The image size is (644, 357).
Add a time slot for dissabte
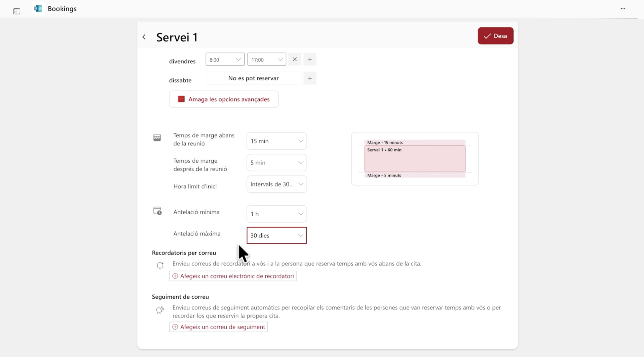point(310,78)
